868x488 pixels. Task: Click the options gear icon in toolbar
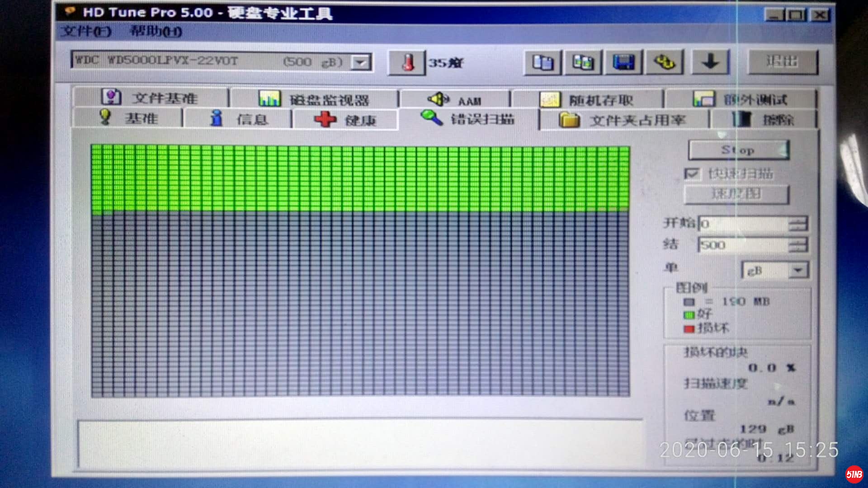coord(664,62)
